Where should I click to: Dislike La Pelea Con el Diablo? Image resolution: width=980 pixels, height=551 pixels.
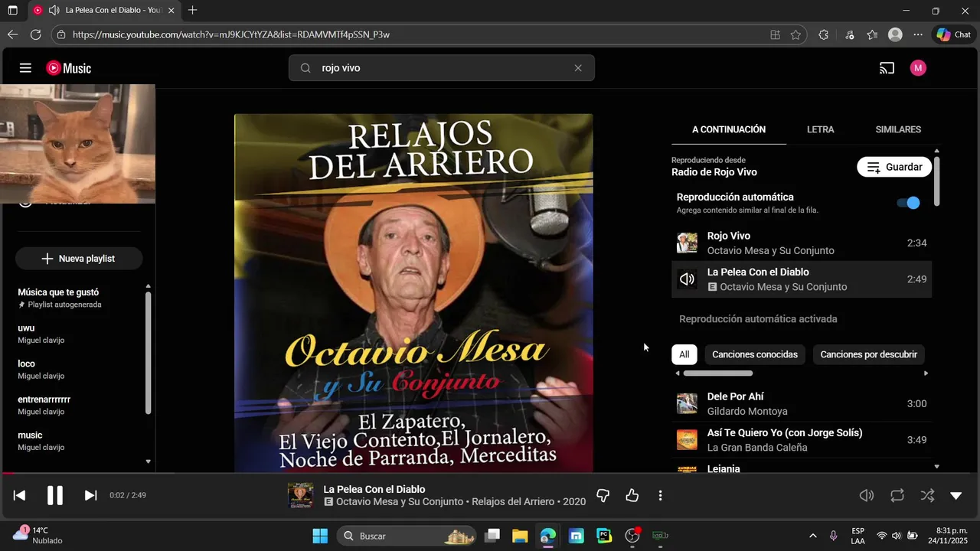pyautogui.click(x=603, y=495)
